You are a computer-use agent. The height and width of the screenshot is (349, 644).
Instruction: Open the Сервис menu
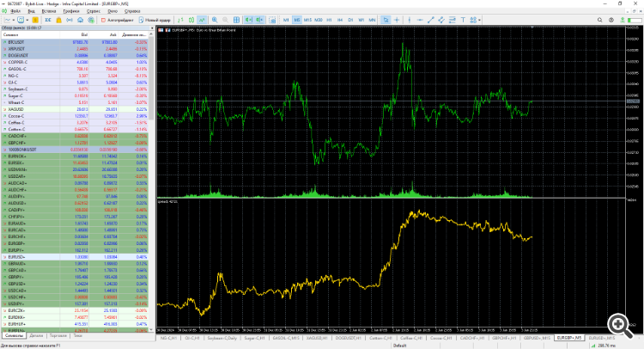94,11
